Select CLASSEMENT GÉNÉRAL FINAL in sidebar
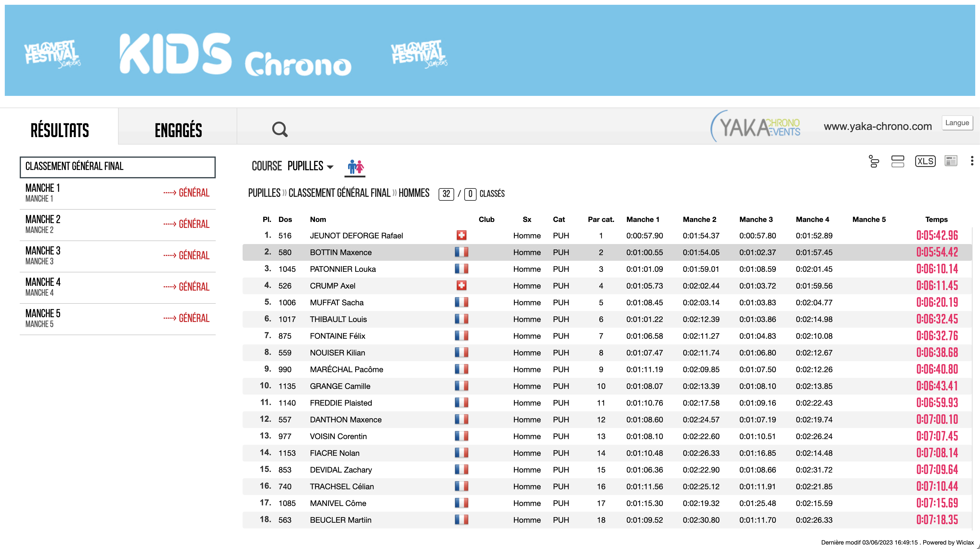980x549 pixels. pyautogui.click(x=117, y=167)
